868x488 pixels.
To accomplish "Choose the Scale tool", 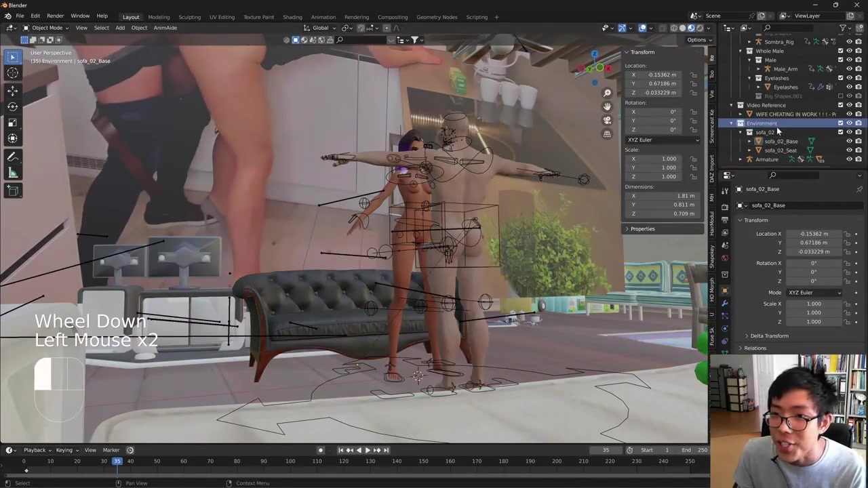I will click(12, 123).
